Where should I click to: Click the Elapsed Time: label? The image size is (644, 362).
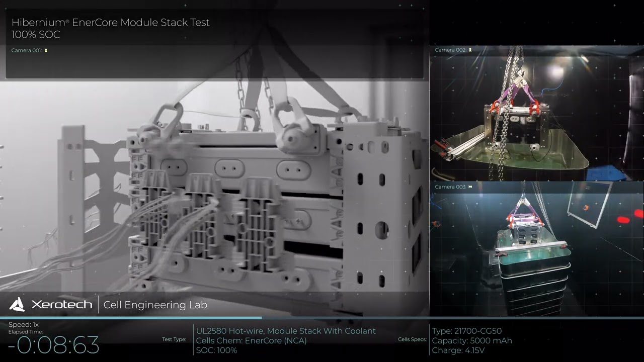[26, 332]
